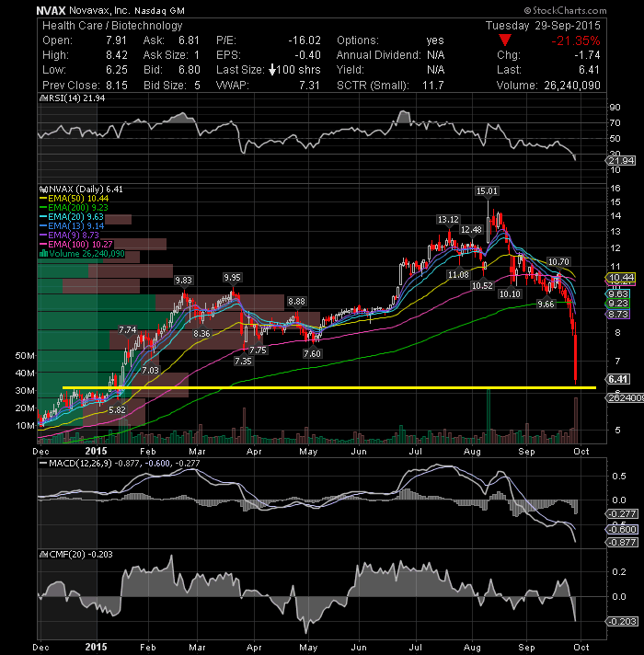The height and width of the screenshot is (655, 644).
Task: Click the 7.35 low price label
Action: pos(243,361)
